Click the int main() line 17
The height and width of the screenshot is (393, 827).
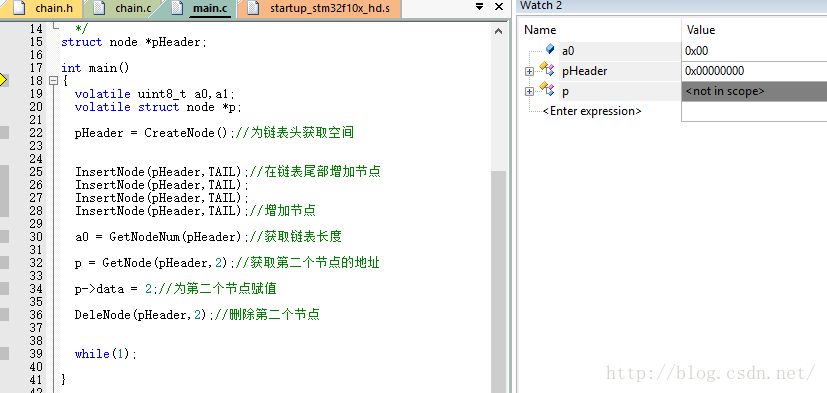pyautogui.click(x=95, y=68)
